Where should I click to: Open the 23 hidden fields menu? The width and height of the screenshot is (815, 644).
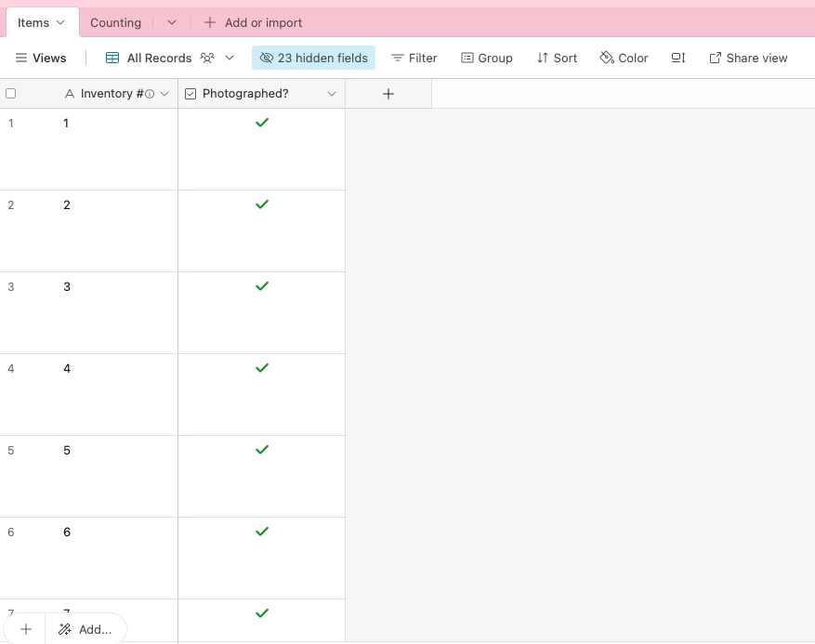[313, 58]
